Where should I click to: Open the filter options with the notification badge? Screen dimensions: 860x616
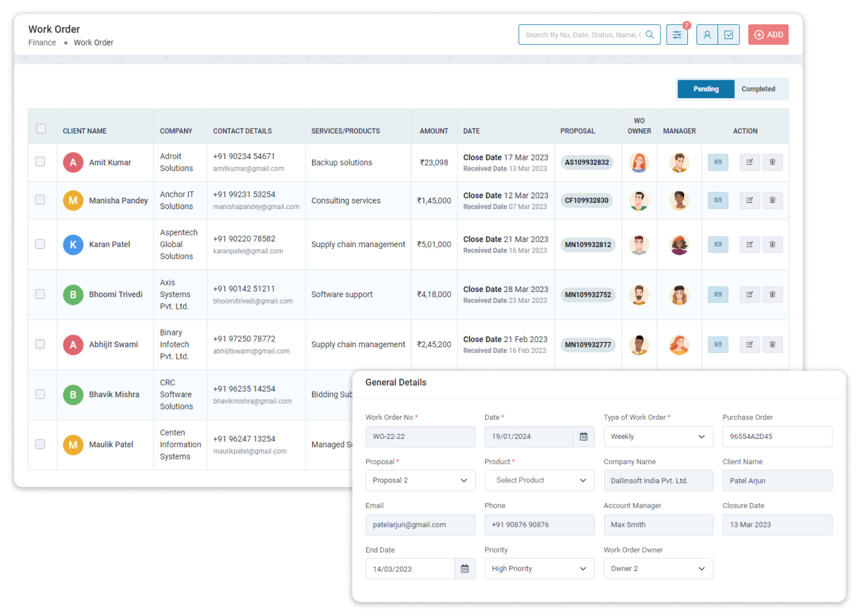(x=676, y=34)
